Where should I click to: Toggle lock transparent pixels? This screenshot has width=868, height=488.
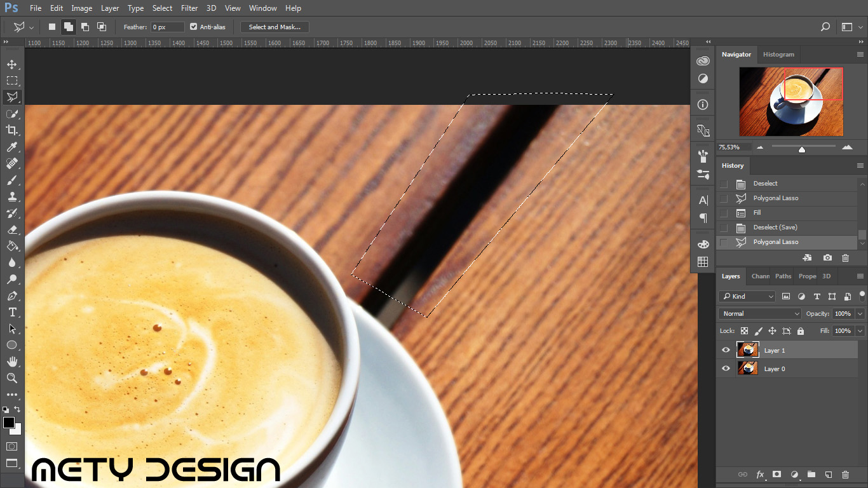[x=744, y=331]
